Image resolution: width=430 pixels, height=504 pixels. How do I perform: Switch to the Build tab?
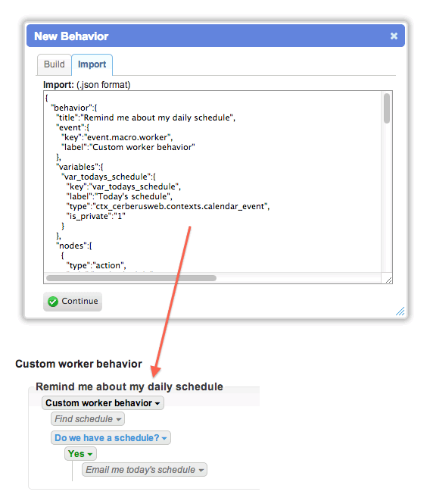click(55, 64)
